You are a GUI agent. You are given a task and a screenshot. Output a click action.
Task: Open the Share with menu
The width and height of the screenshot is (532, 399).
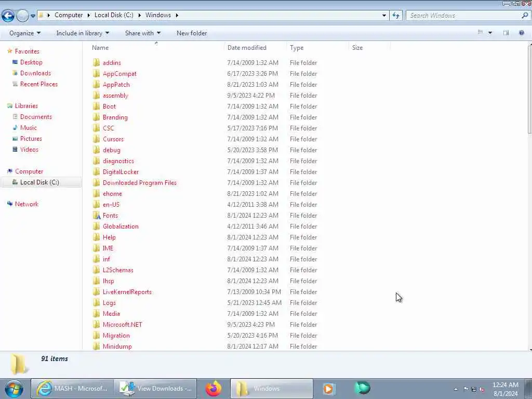142,33
